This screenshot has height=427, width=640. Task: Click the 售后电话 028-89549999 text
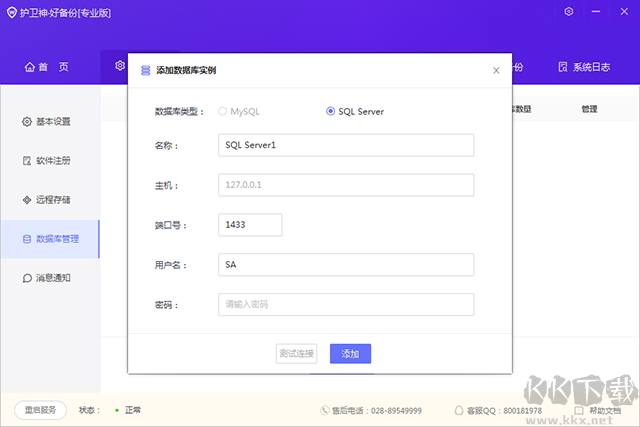coord(377,410)
